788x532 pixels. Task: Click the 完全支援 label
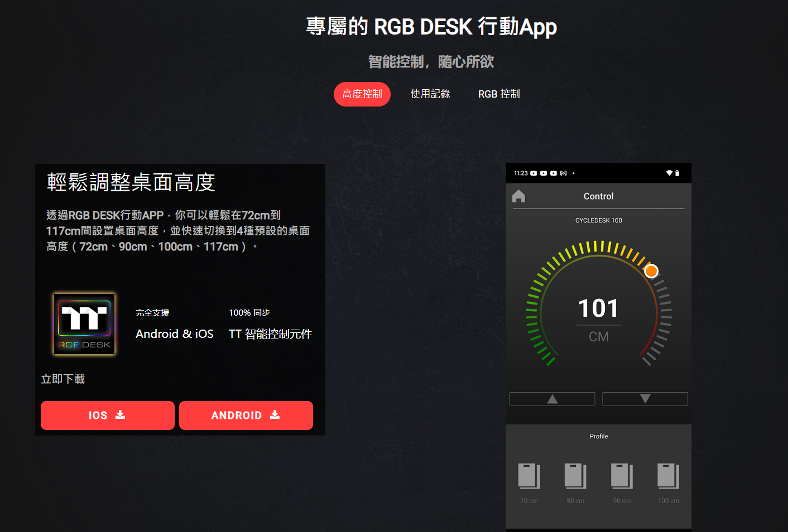[x=152, y=313]
